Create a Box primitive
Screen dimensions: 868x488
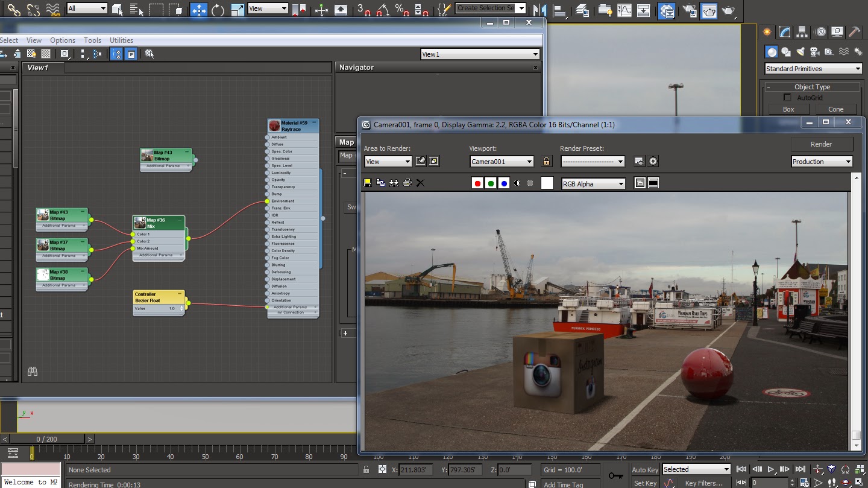788,109
